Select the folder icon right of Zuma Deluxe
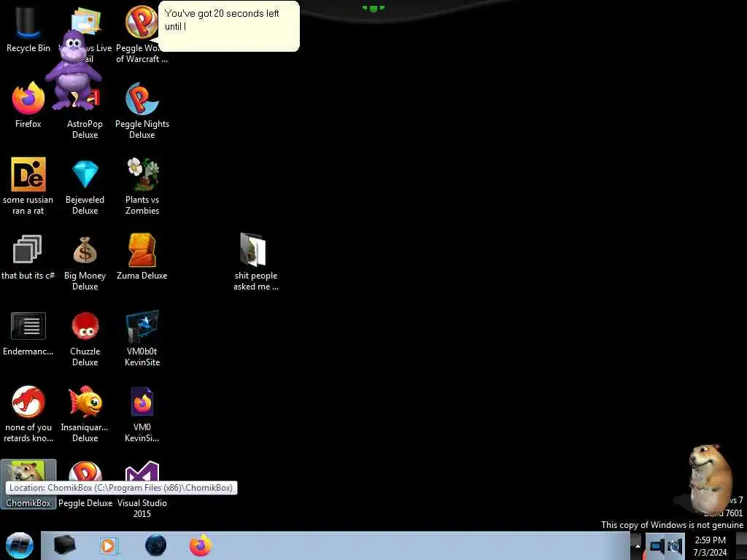Image resolution: width=747 pixels, height=560 pixels. (x=256, y=261)
